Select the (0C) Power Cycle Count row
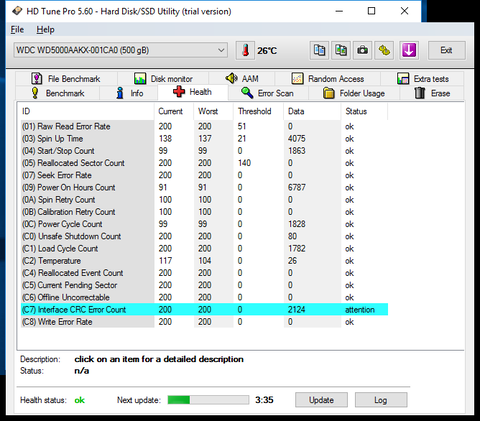Image resolution: width=480 pixels, height=421 pixels. click(x=204, y=224)
